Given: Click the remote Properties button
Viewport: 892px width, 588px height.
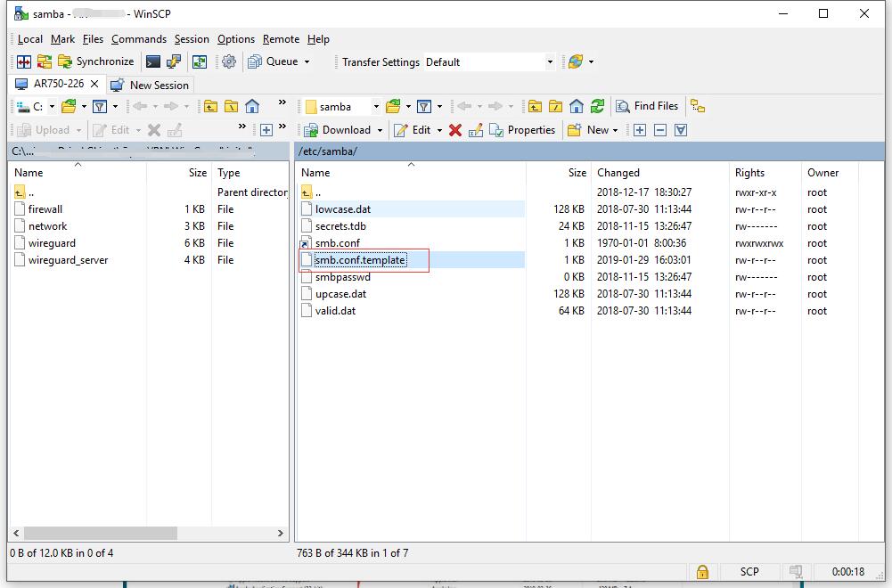Looking at the screenshot, I should click(522, 130).
